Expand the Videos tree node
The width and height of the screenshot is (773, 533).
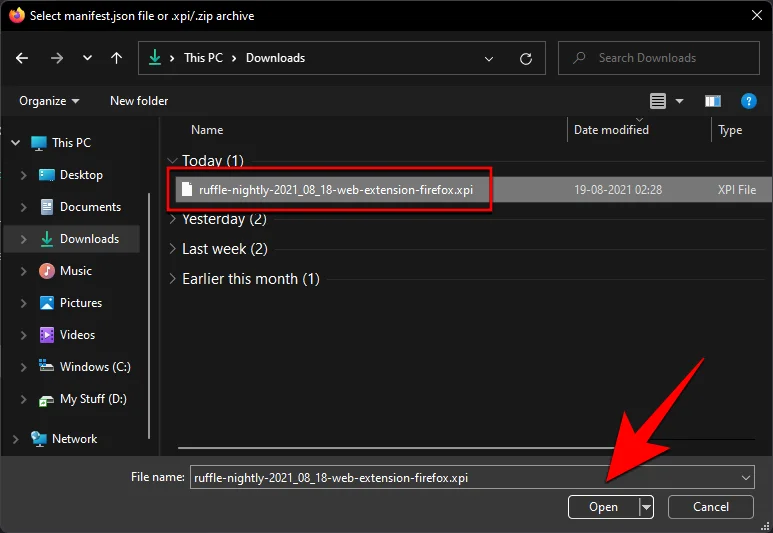point(23,335)
